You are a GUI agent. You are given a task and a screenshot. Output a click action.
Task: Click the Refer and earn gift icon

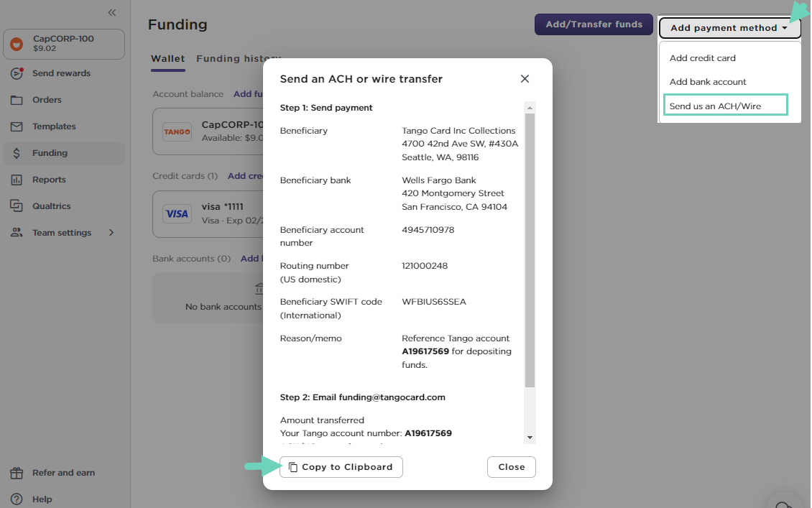coord(17,473)
